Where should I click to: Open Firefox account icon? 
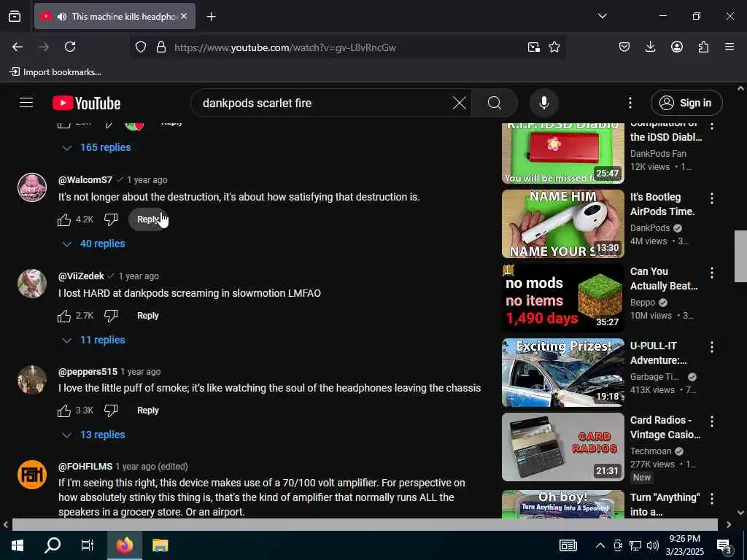point(676,47)
